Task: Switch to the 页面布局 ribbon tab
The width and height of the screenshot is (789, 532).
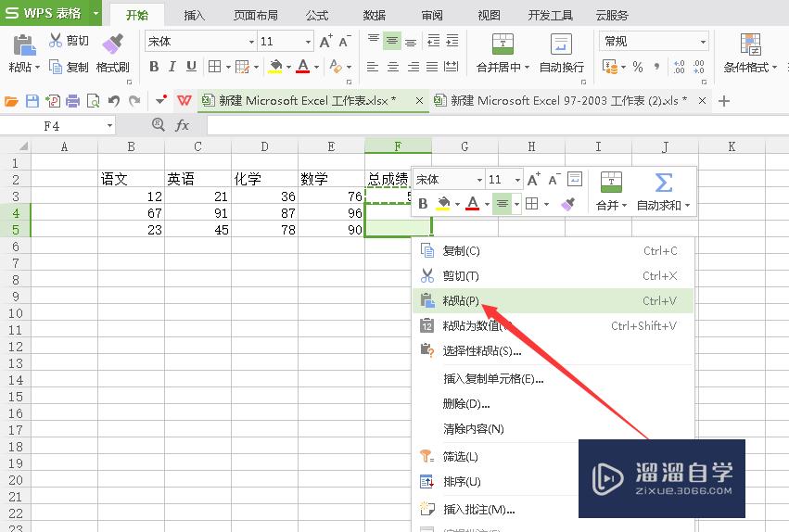Action: (x=256, y=15)
